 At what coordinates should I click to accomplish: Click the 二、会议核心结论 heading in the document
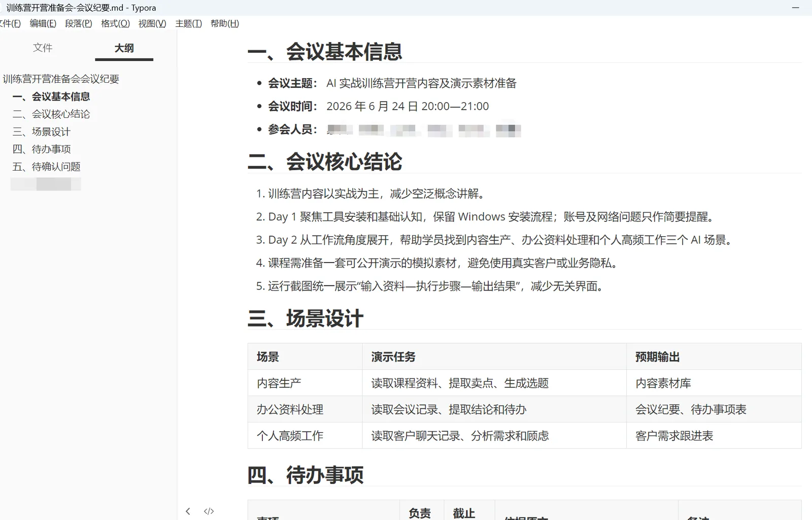[x=325, y=162]
